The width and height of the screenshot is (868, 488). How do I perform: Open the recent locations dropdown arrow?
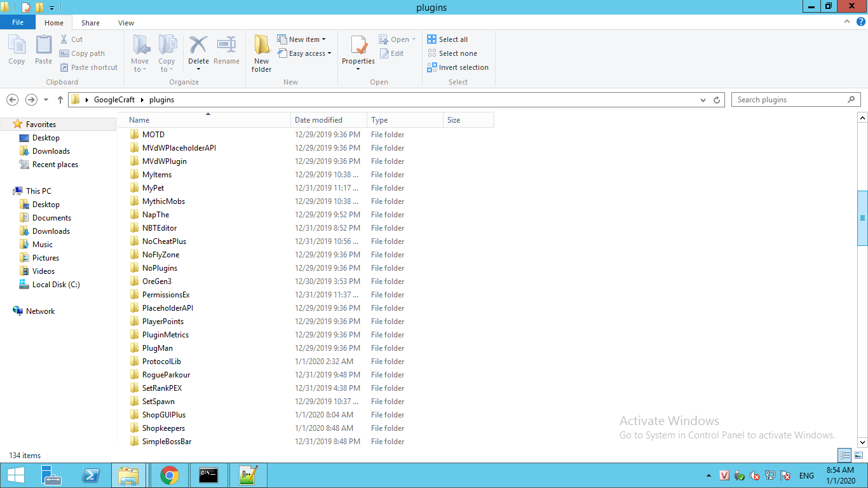pyautogui.click(x=46, y=100)
